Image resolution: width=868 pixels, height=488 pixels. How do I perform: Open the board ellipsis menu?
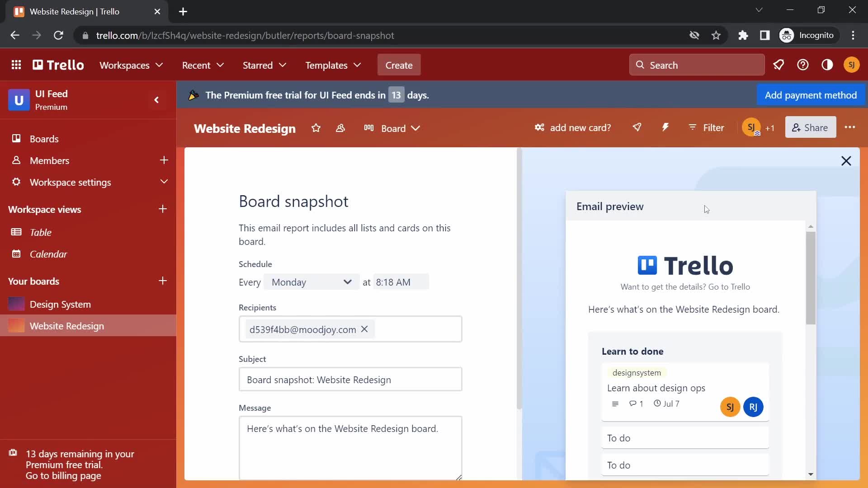(850, 127)
